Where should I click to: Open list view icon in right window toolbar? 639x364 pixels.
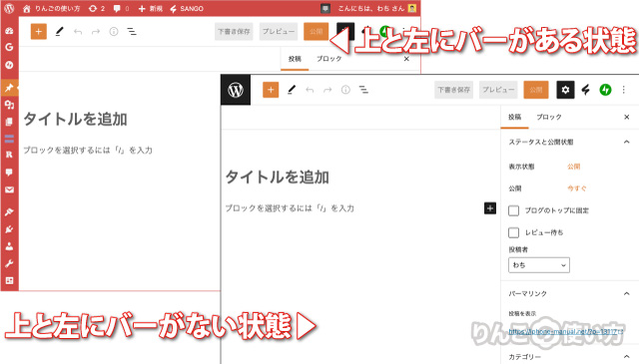coord(363,90)
